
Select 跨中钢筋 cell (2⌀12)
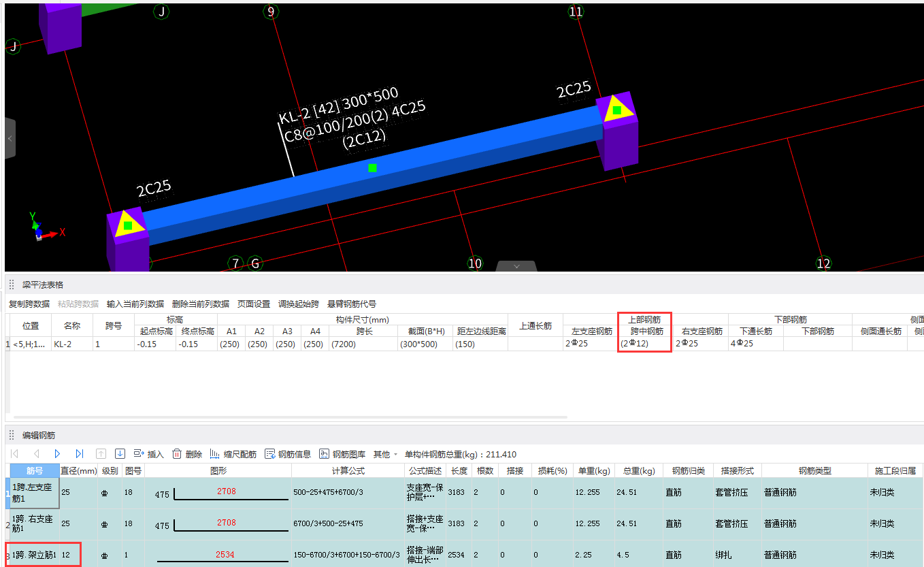coord(645,344)
